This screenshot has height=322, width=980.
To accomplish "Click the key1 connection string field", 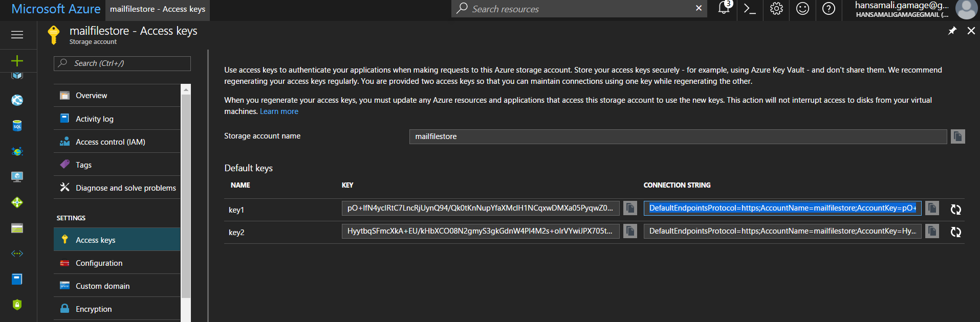I will (x=782, y=208).
